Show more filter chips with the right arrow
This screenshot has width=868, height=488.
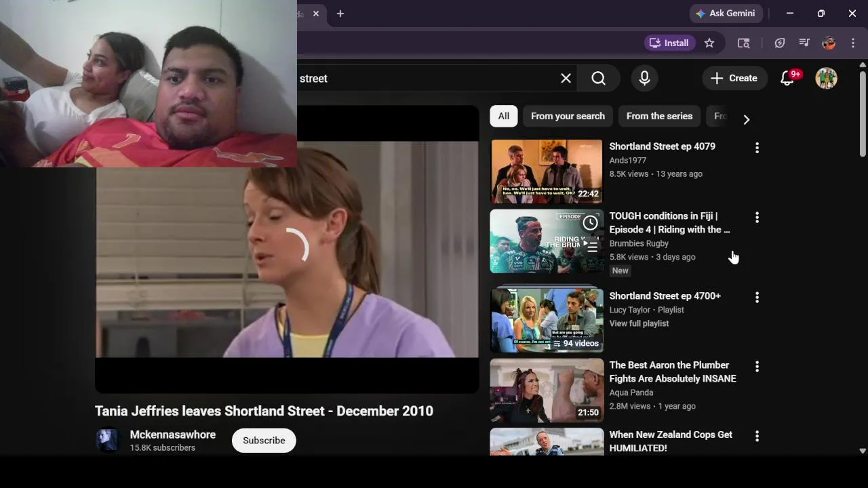pos(746,119)
